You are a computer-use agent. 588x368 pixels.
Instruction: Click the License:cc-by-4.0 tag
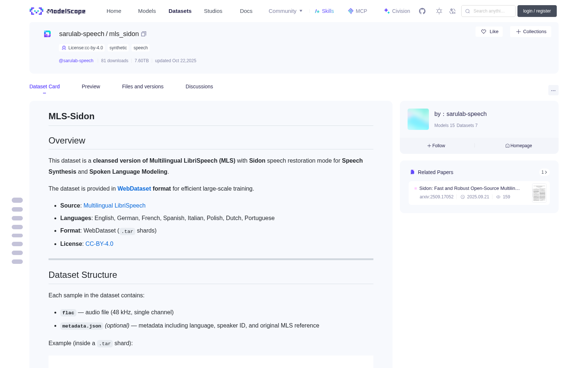point(82,48)
